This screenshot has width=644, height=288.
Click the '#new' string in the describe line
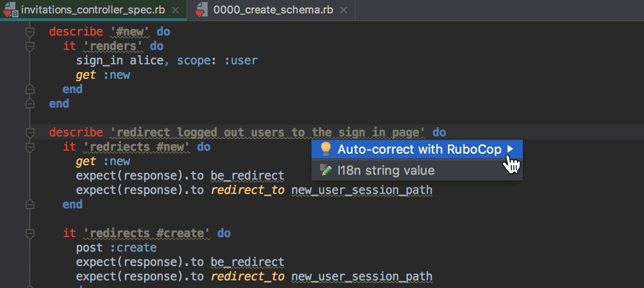coord(130,32)
